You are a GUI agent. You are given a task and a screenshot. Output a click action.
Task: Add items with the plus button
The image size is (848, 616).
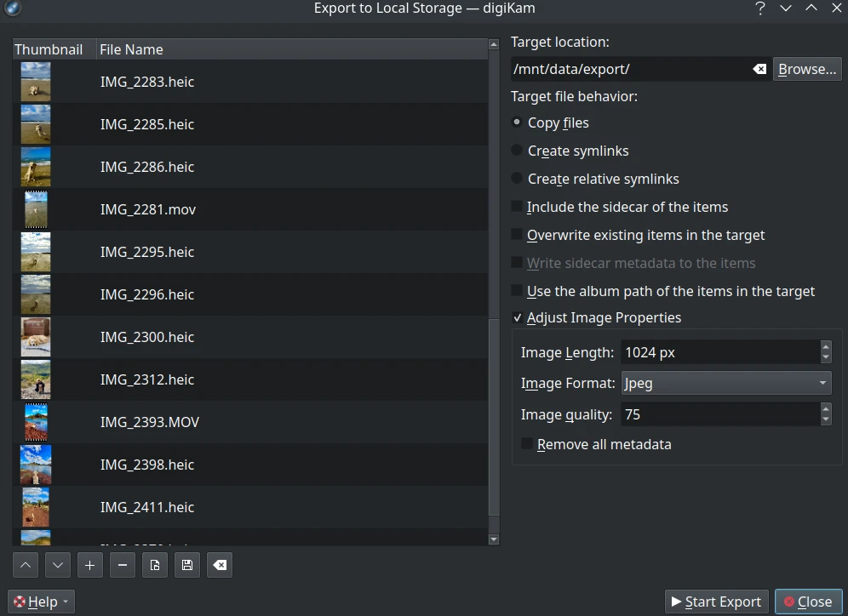pyautogui.click(x=90, y=565)
